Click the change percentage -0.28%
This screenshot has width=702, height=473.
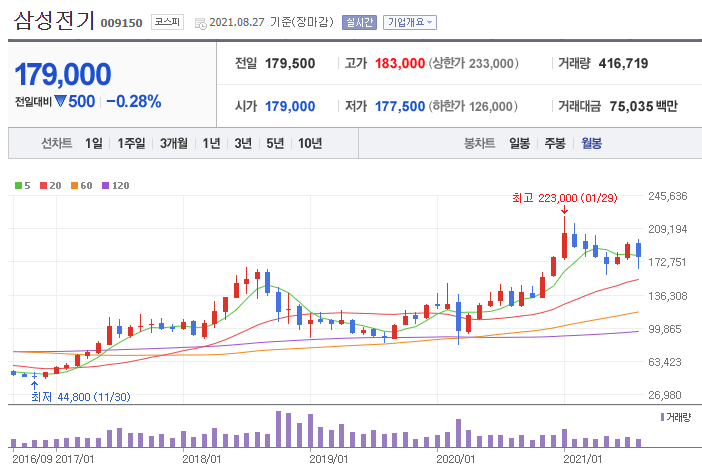pyautogui.click(x=134, y=102)
